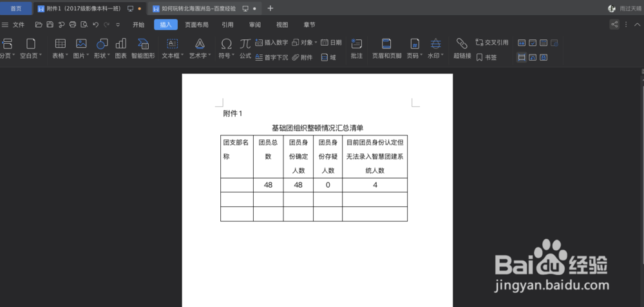
Task: Switch to the 如何玩转北海涠洲岛-百度经验 document tab
Action: [x=205, y=8]
